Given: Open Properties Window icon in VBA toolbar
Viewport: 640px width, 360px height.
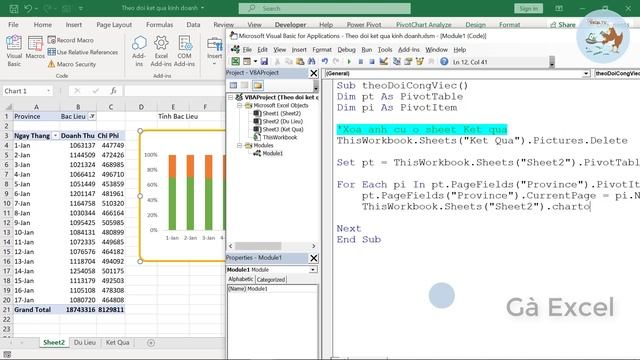Looking at the screenshot, I should pyautogui.click(x=408, y=62).
